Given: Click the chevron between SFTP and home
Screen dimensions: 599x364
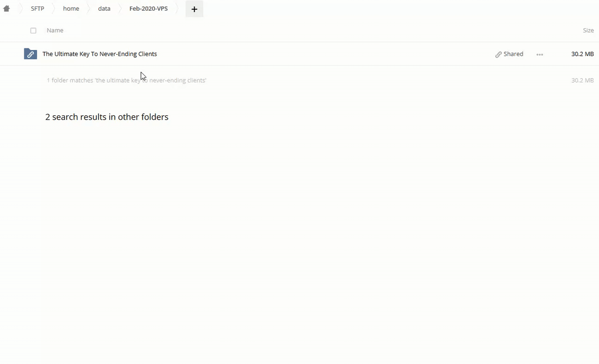Looking at the screenshot, I should [54, 9].
